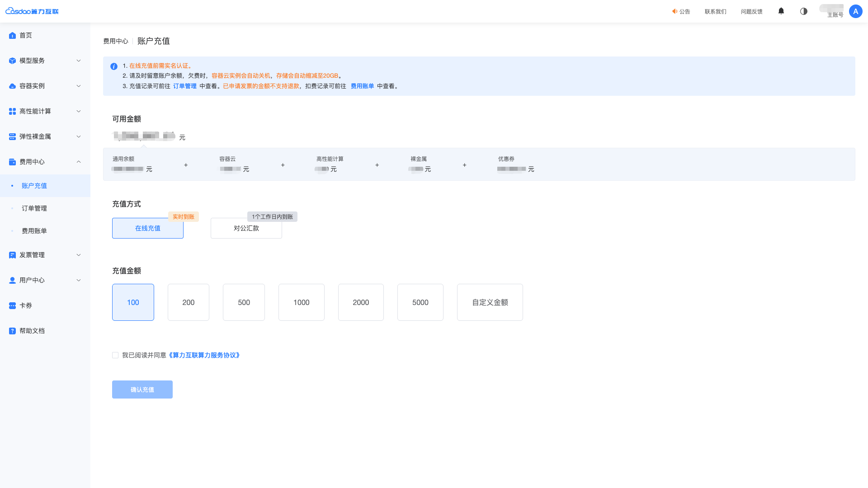This screenshot has width=868, height=488.
Task: Open 公告 announcement speaker icon
Action: pyautogui.click(x=675, y=11)
